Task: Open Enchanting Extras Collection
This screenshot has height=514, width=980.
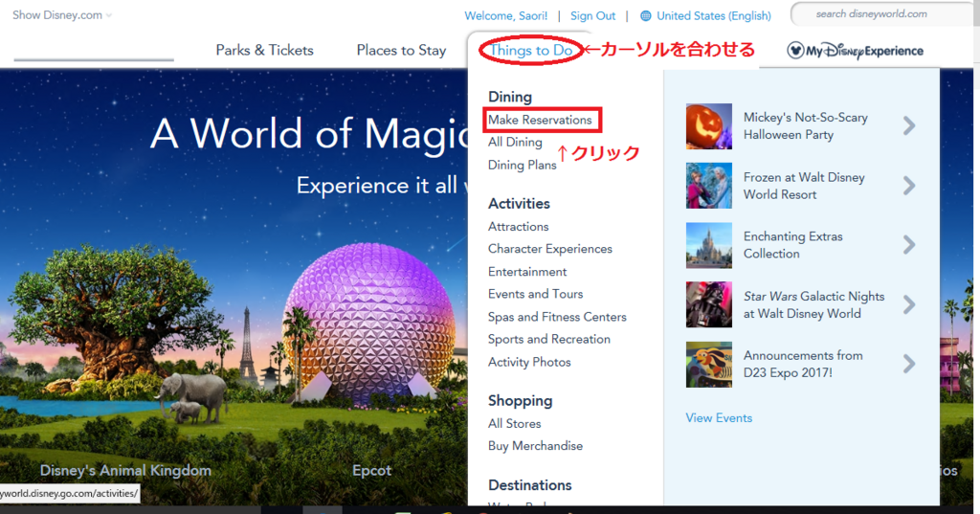Action: (792, 245)
